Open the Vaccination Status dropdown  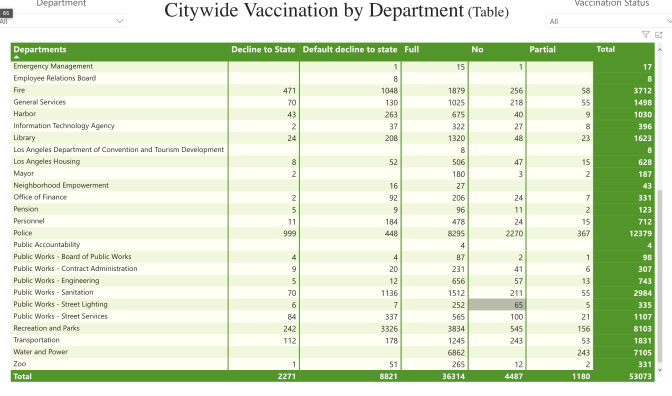pos(609,21)
